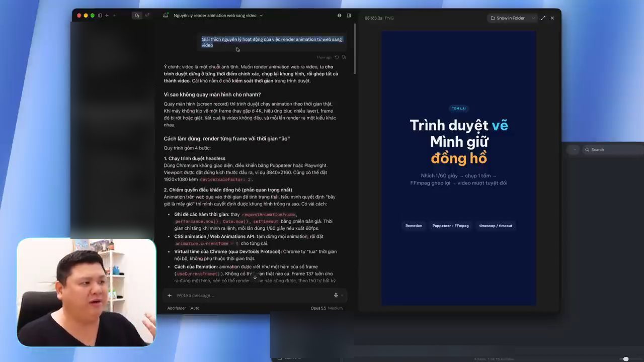Switch to the second mode icon beside chat
Viewport: 644px width, 362px height.
tap(147, 16)
